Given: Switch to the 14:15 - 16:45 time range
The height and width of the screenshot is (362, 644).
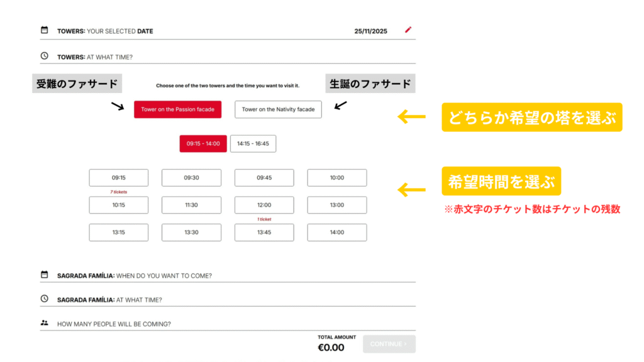Looking at the screenshot, I should click(253, 143).
